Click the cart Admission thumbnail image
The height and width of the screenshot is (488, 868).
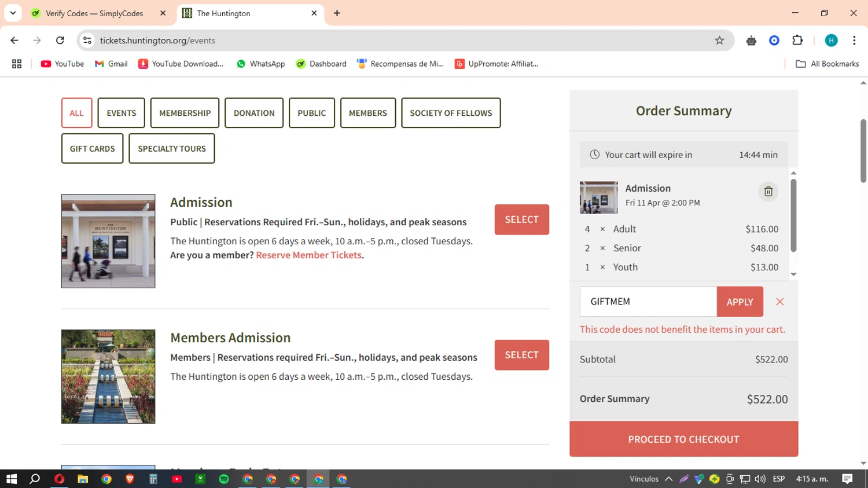click(x=598, y=197)
